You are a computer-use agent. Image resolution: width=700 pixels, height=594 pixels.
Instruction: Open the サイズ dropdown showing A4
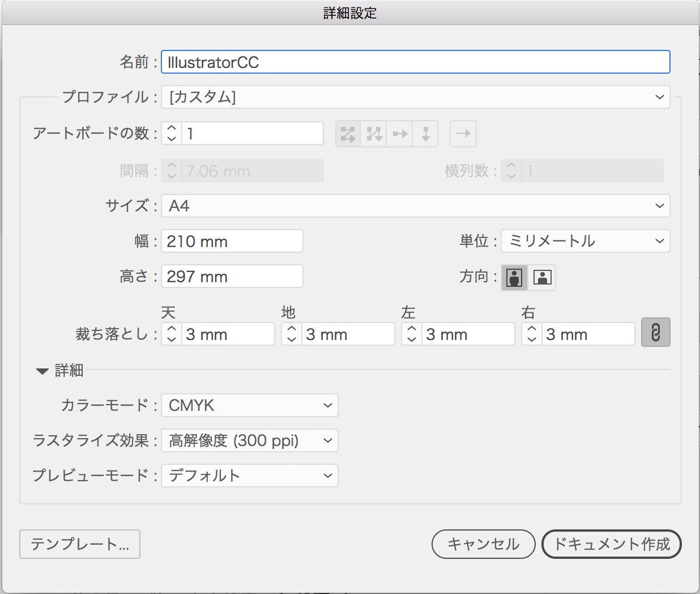point(416,206)
